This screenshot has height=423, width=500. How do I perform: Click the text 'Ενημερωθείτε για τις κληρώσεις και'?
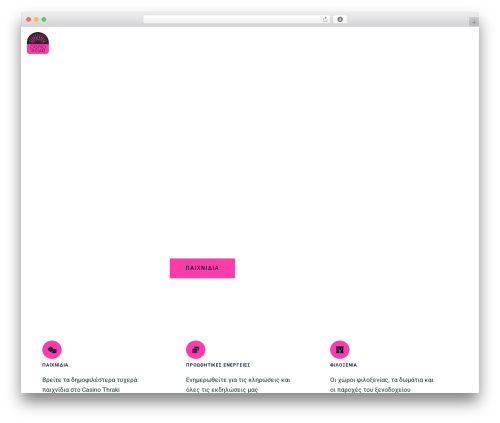[x=238, y=380]
